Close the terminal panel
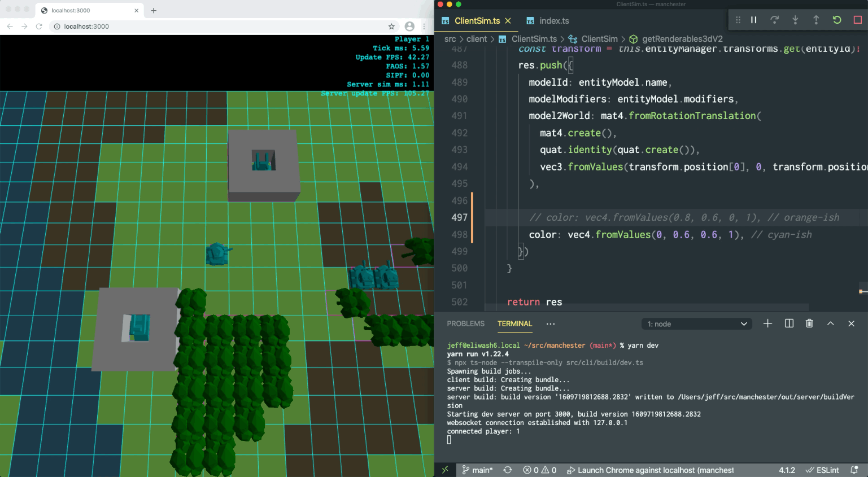868x477 pixels. pyautogui.click(x=851, y=323)
